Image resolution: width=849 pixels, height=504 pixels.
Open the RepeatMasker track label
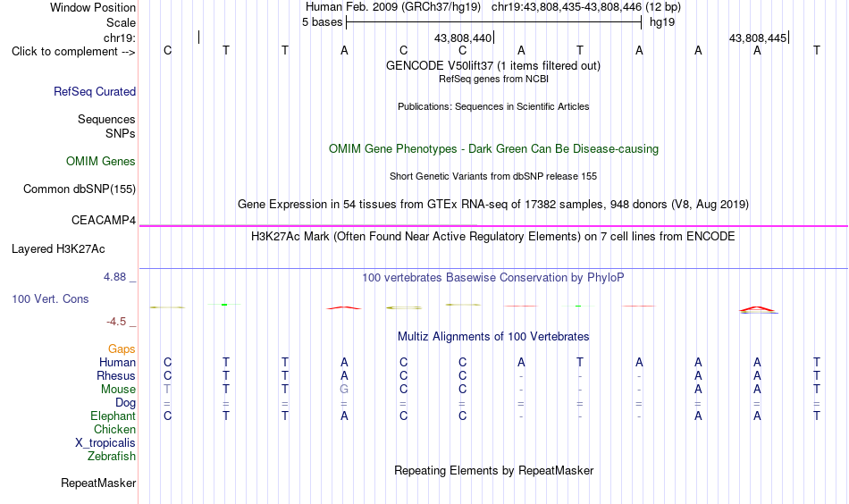tap(98, 483)
